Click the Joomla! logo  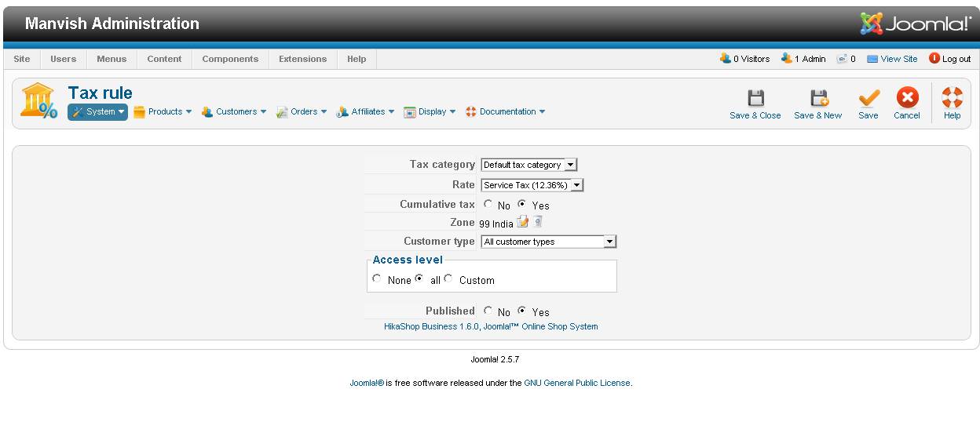(916, 24)
